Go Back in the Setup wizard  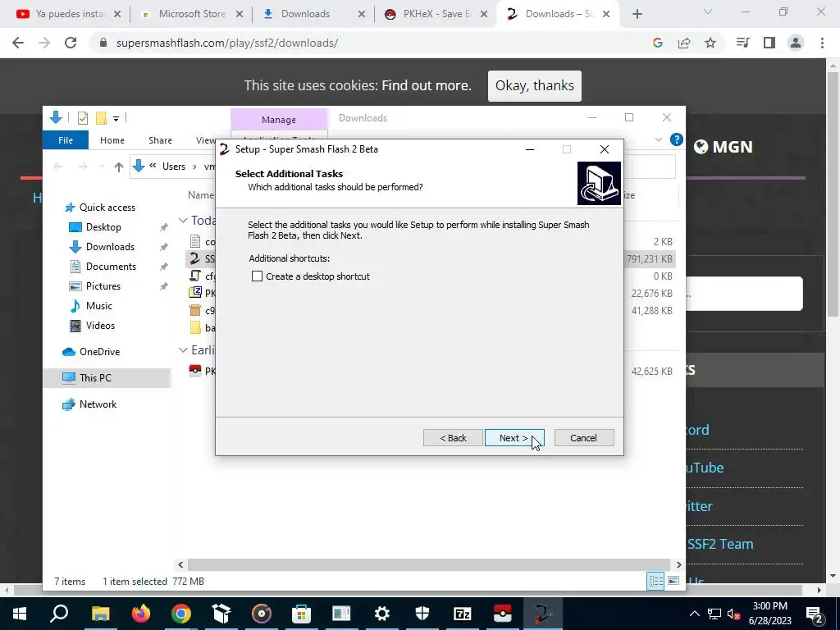[453, 438]
